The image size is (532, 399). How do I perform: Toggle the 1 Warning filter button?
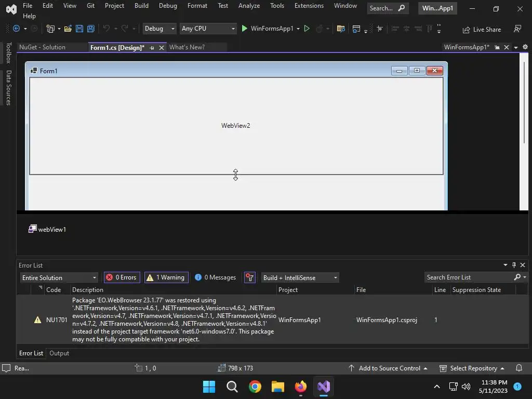click(x=166, y=277)
